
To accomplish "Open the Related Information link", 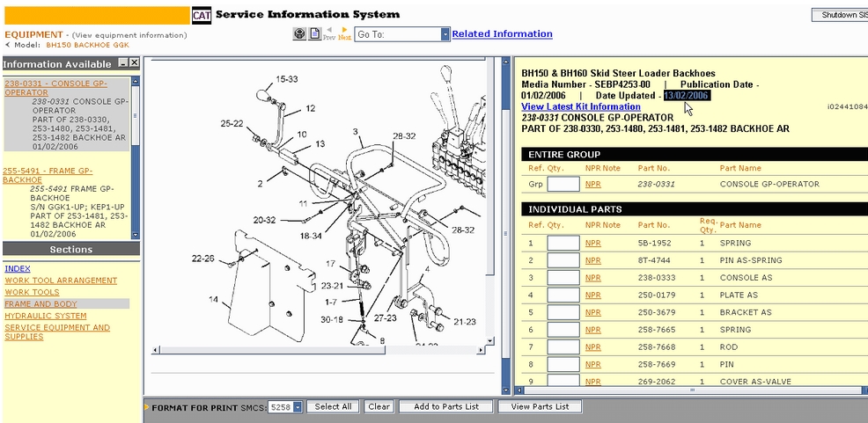I will 502,33.
